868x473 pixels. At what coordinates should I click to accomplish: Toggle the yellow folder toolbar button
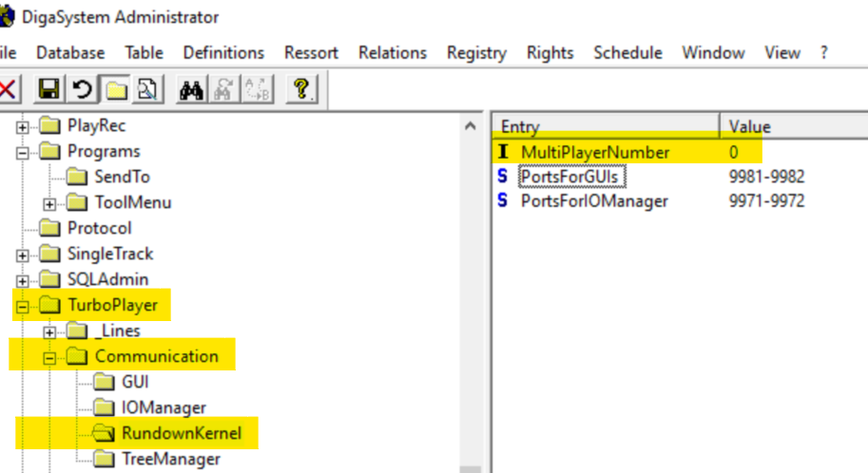[x=116, y=90]
